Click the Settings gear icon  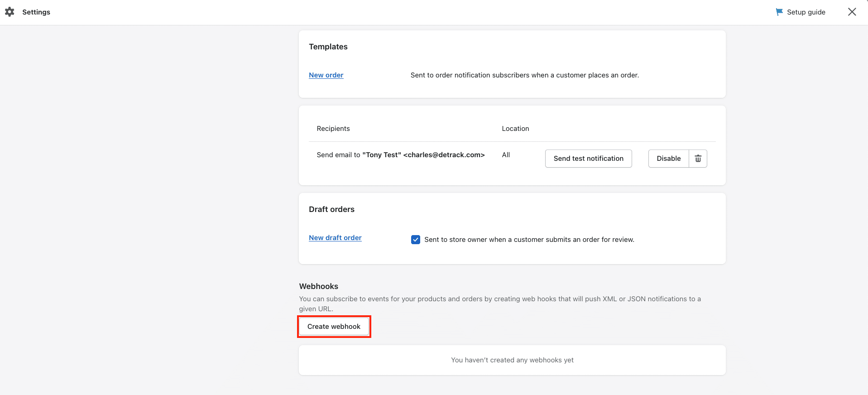click(x=10, y=12)
